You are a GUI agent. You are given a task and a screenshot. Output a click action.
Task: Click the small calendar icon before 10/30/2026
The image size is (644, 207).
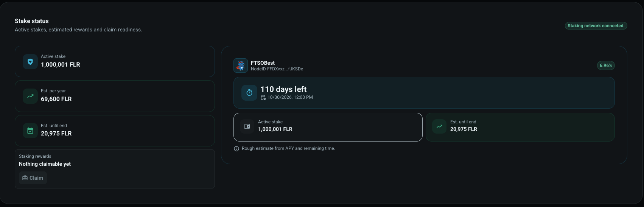click(263, 98)
